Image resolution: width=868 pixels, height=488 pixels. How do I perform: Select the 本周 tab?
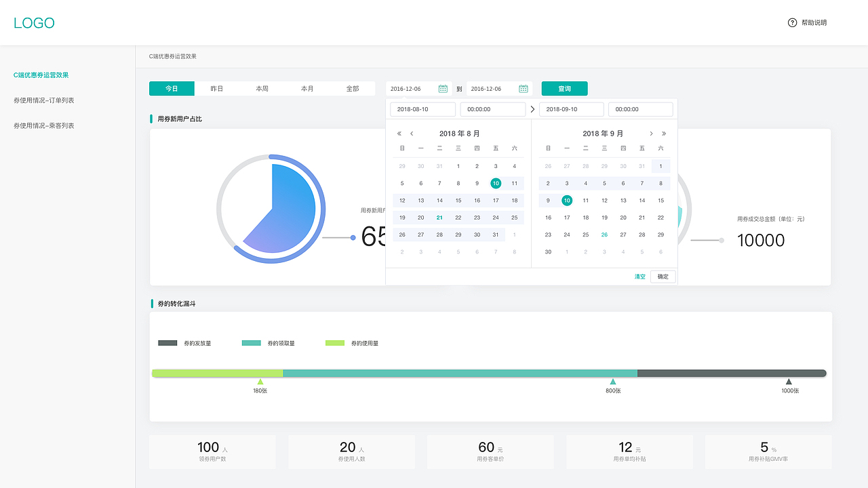tap(262, 89)
